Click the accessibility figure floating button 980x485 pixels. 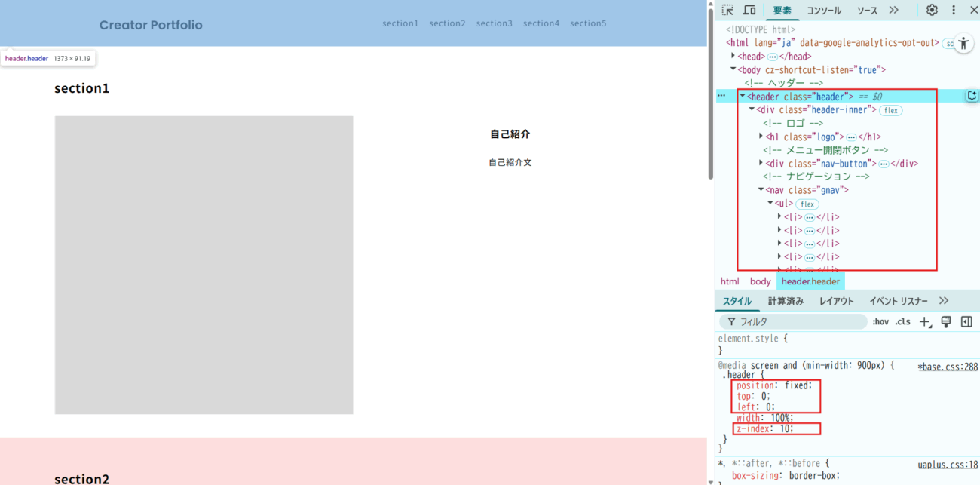(x=963, y=44)
